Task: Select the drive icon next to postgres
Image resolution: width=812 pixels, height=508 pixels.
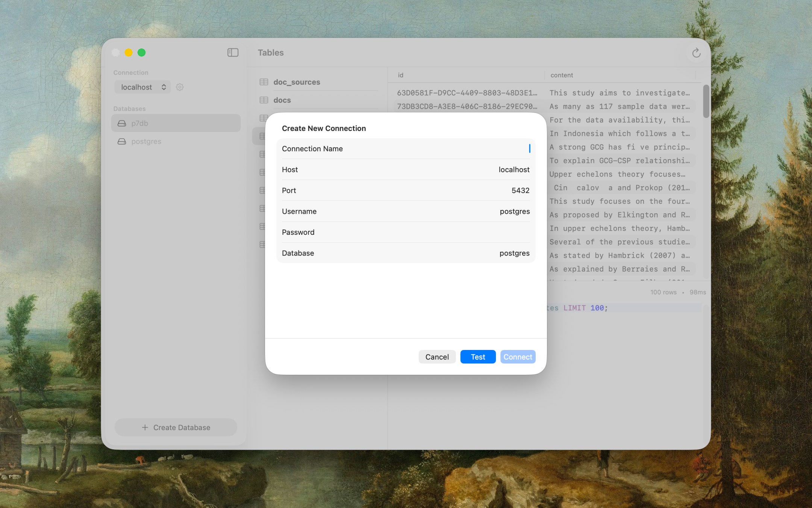Action: tap(122, 141)
